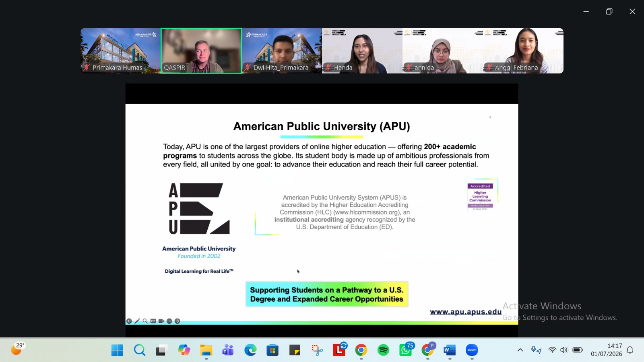Click the slide title American Public University (APU)
The width and height of the screenshot is (644, 362).
pos(322,126)
